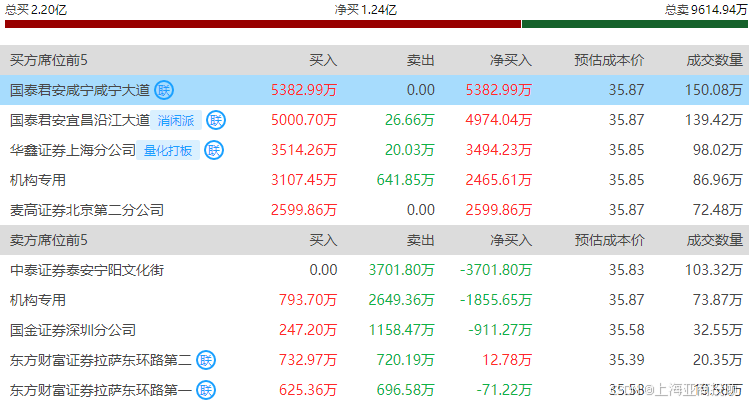Click sell amount 26.66万
The image size is (749, 403).
[x=410, y=120]
